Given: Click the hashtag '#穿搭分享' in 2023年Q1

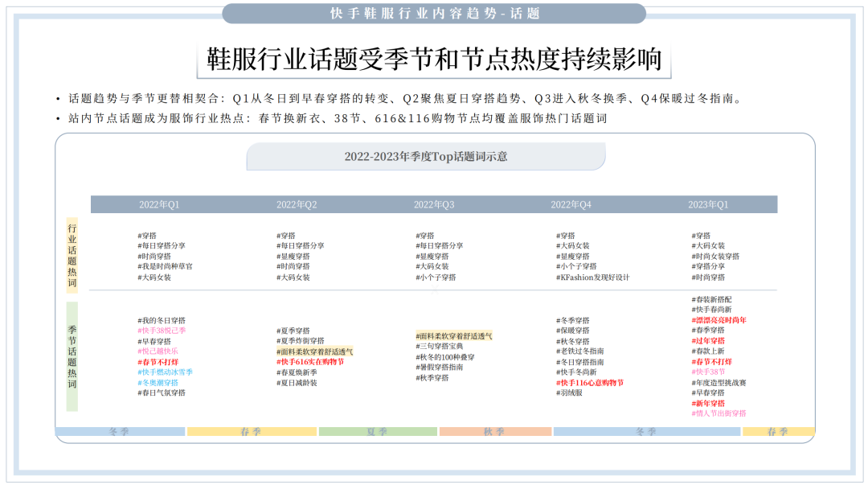Looking at the screenshot, I should [708, 266].
